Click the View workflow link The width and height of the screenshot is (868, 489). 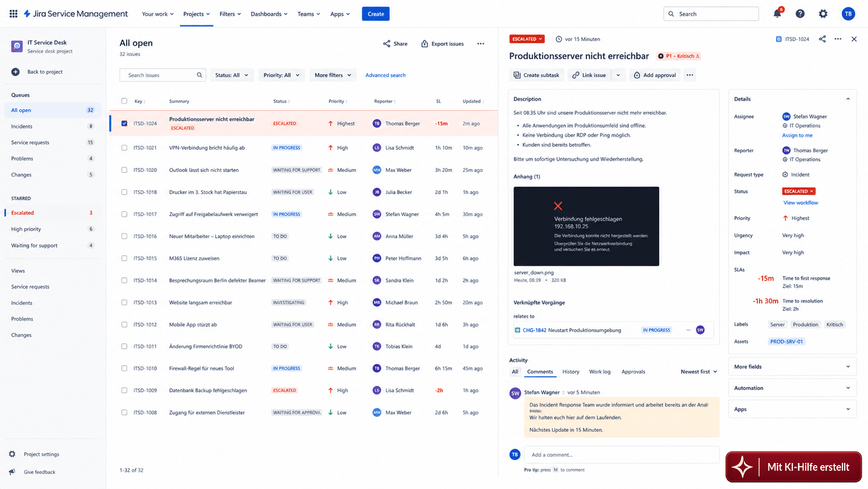pyautogui.click(x=801, y=203)
